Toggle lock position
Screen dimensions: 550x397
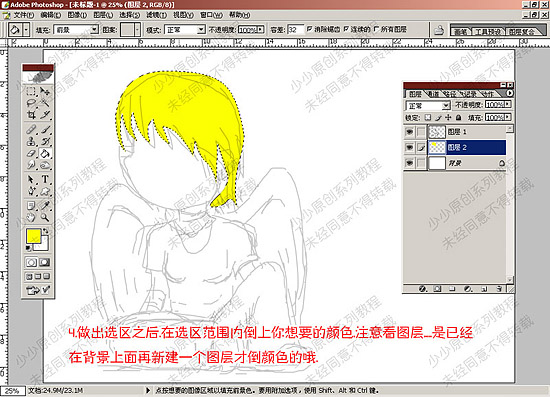[x=448, y=117]
